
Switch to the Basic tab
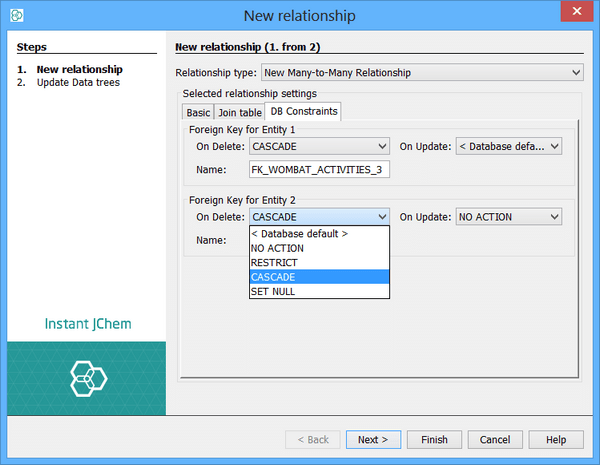click(x=198, y=112)
